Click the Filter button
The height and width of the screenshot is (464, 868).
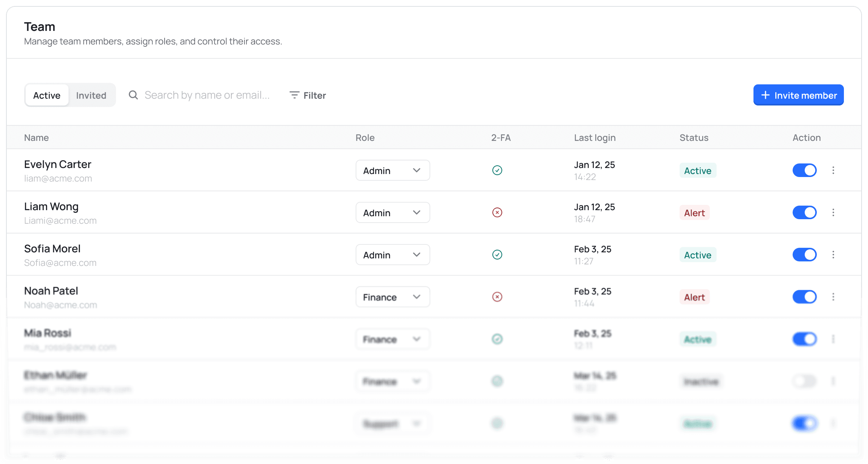[x=307, y=95]
